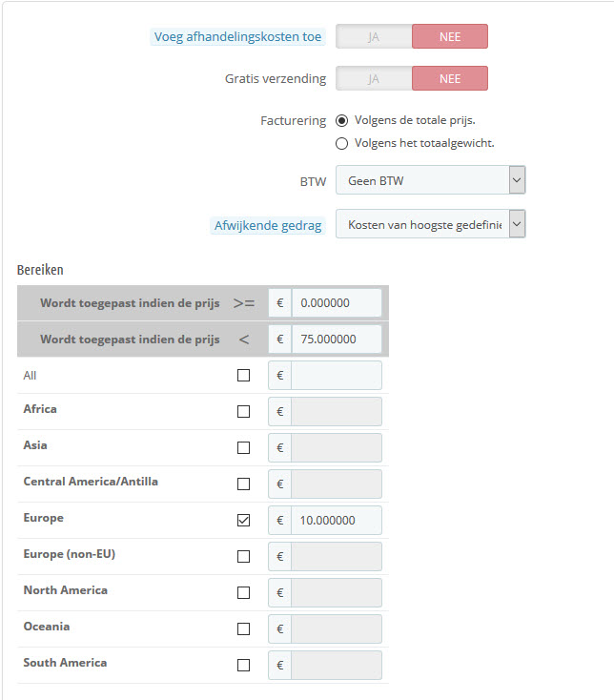Check the North America zone checkbox

(243, 593)
